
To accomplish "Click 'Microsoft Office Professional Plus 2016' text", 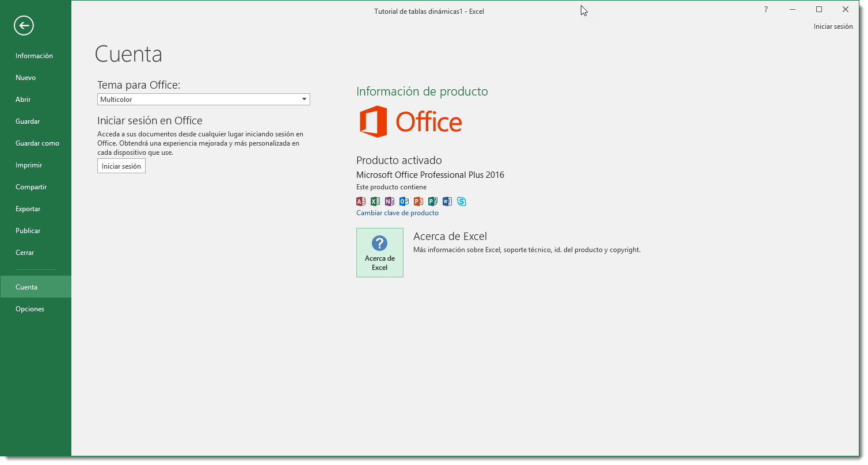I will [x=430, y=175].
